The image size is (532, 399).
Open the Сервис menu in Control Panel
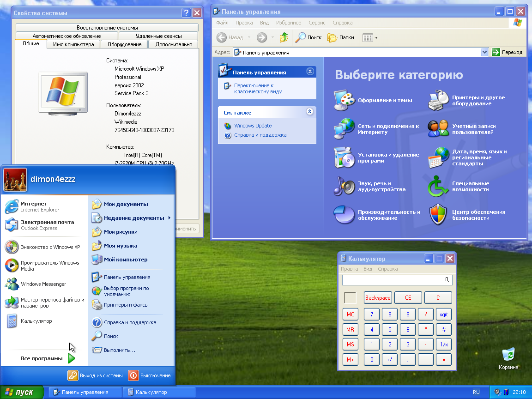(x=316, y=22)
